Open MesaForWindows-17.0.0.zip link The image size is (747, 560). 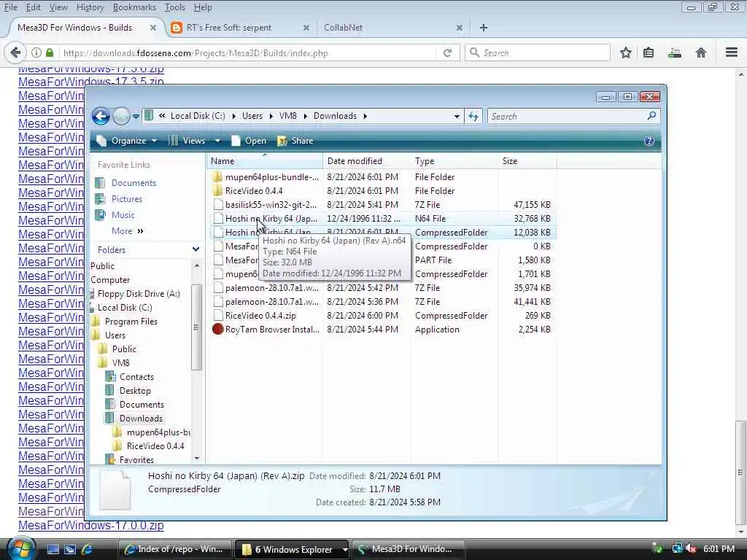coord(91,525)
